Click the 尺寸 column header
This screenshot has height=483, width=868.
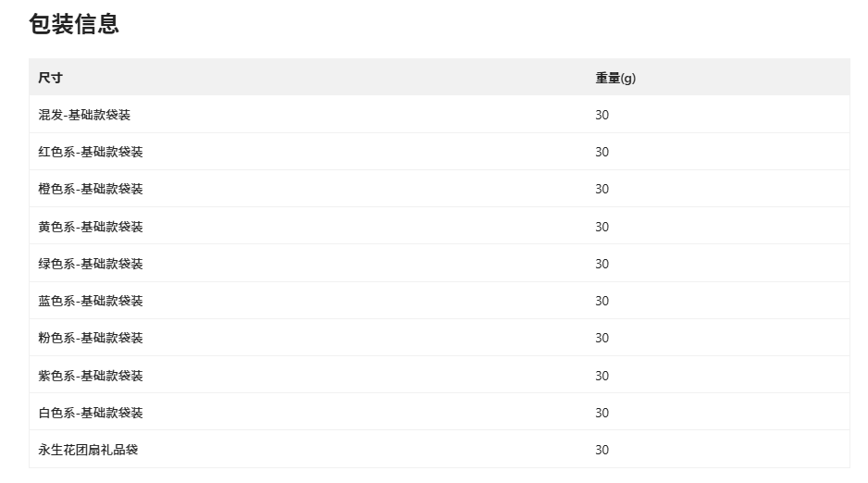50,78
